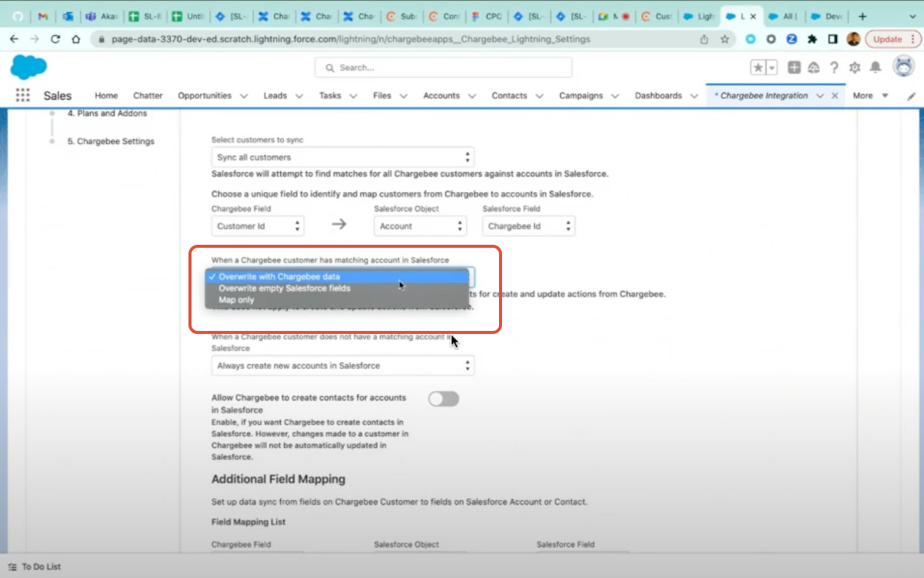Open the Files tab
This screenshot has width=924, height=578.
tap(382, 96)
